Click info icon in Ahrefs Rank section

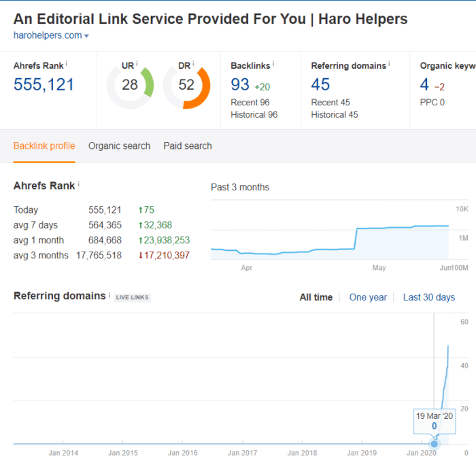[78, 184]
